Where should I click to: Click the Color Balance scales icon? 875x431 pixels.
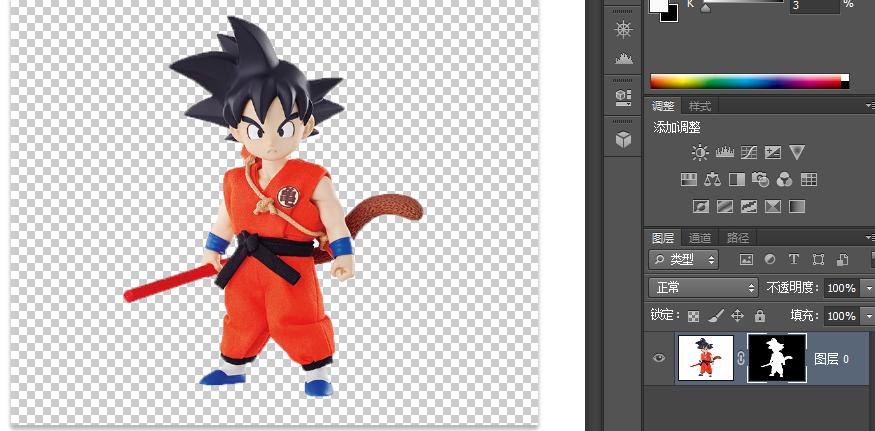coord(712,180)
